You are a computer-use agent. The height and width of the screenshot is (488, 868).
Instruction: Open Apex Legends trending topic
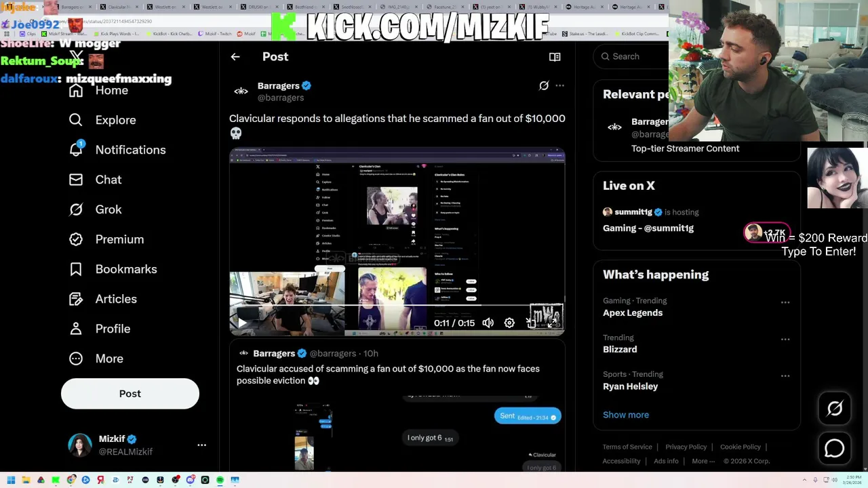click(633, 313)
